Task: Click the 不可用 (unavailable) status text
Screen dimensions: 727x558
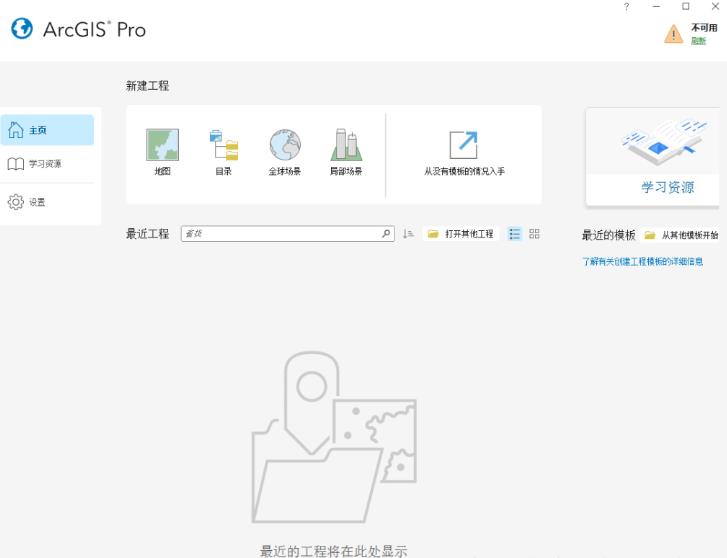Action: (704, 28)
